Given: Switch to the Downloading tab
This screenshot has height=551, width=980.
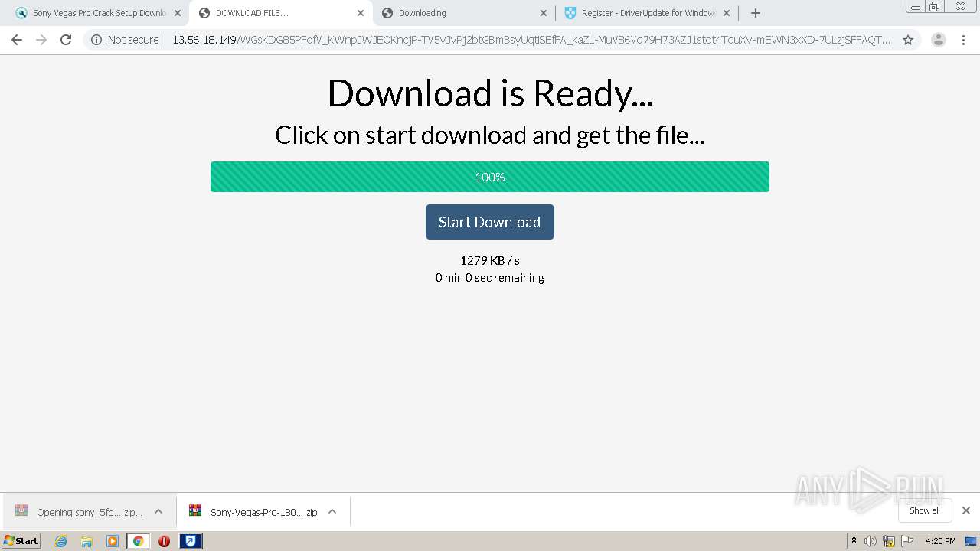Looking at the screenshot, I should click(x=464, y=13).
